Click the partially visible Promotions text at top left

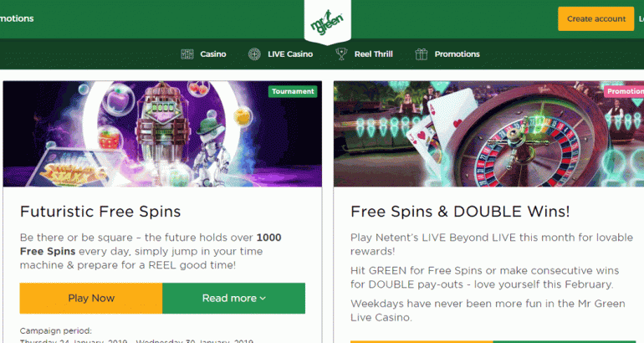tap(17, 18)
